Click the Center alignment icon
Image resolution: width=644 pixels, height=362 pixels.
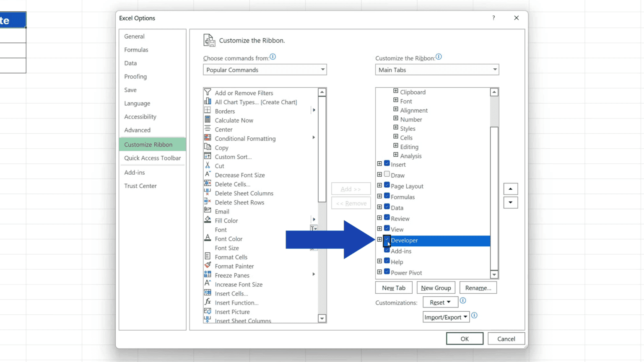pos(208,129)
